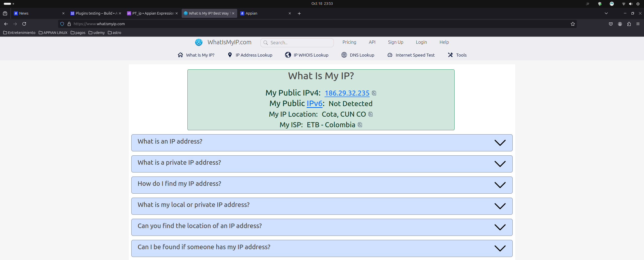
Task: Click the speedometer icon for Internet Speed Test
Action: click(x=390, y=55)
